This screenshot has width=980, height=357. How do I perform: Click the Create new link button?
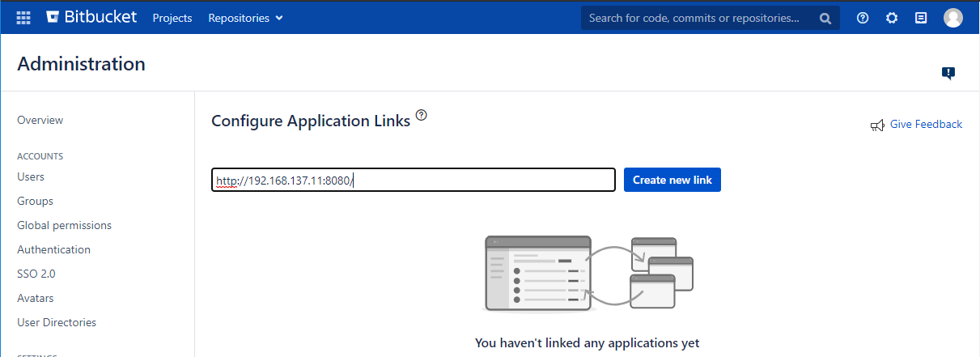[x=672, y=180]
